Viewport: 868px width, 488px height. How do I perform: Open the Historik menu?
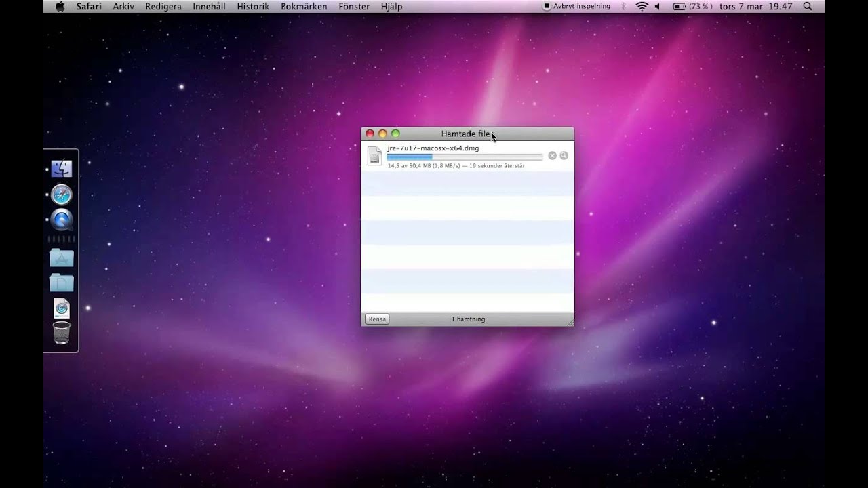pyautogui.click(x=253, y=6)
